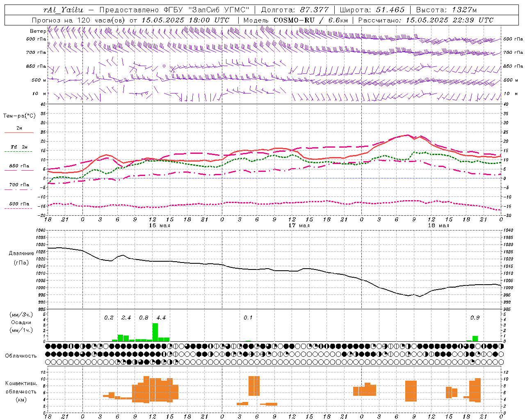Click the 3-hour precipitation value '0.2'
This screenshot has width=525, height=420.
(x=109, y=318)
